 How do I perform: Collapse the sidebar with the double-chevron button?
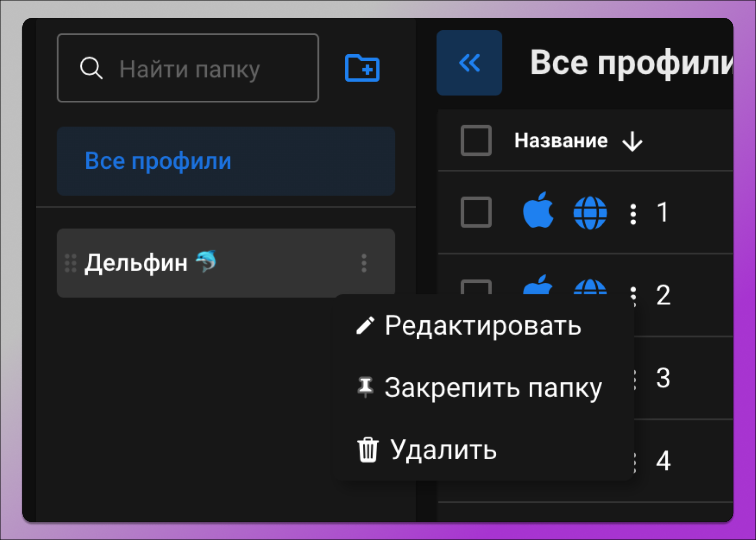pyautogui.click(x=469, y=63)
